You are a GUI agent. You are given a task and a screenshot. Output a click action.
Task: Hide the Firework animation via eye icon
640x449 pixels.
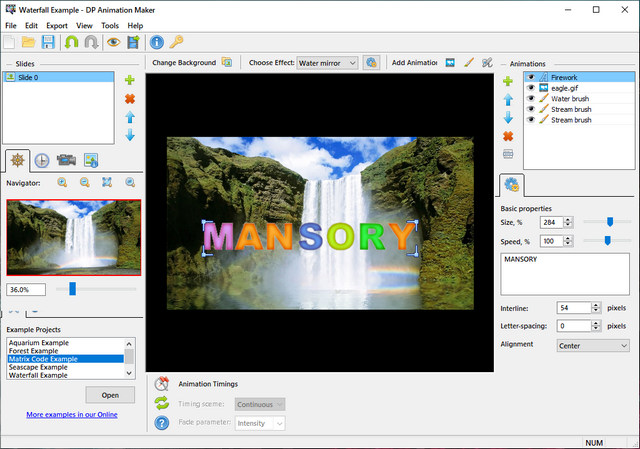tap(531, 77)
